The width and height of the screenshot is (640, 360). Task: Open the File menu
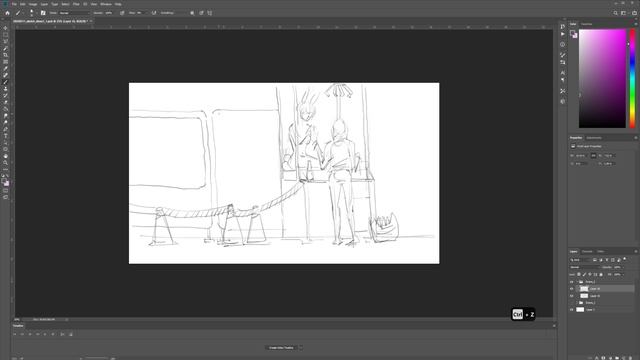14,4
